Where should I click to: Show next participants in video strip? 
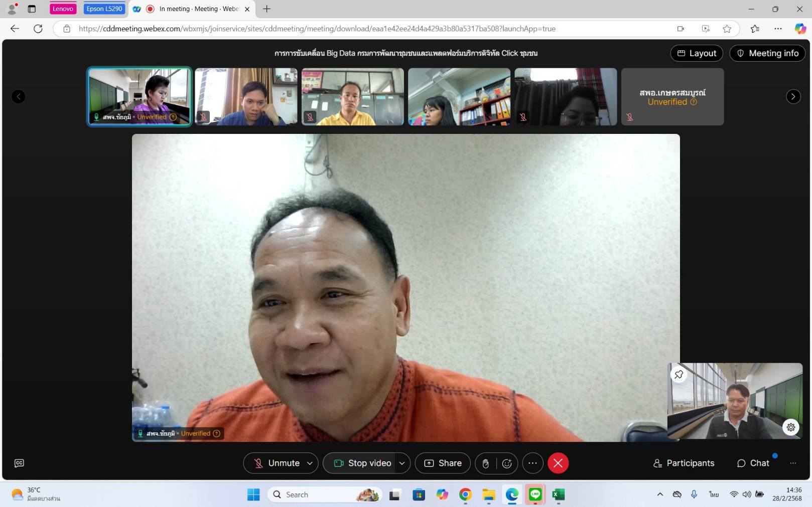coord(793,97)
